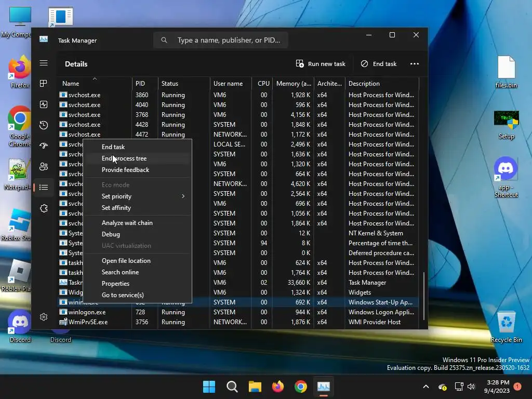Click 'Task Manager' description row

coord(367,283)
